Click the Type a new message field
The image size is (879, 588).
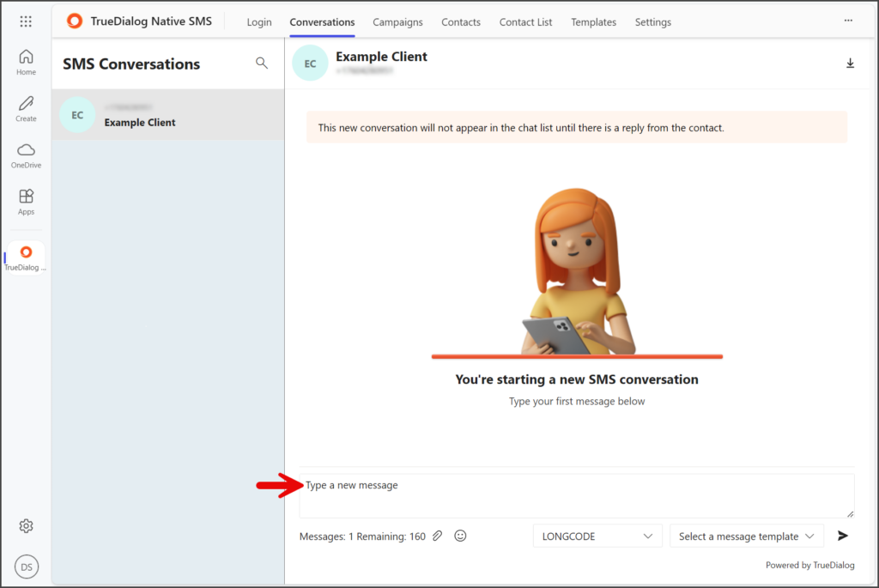577,495
